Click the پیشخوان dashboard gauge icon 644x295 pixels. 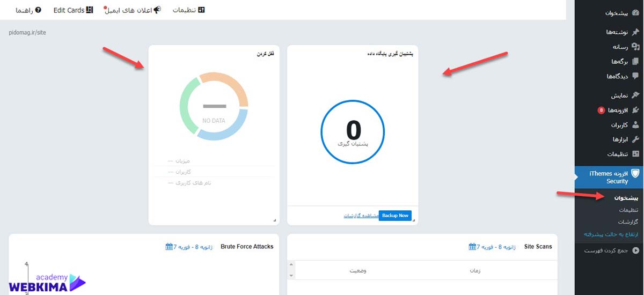[x=636, y=13]
